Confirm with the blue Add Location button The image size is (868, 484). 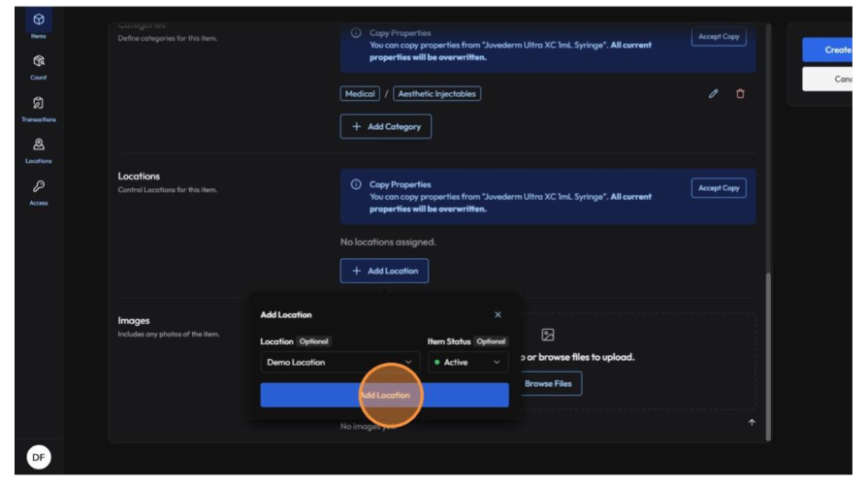coord(384,395)
